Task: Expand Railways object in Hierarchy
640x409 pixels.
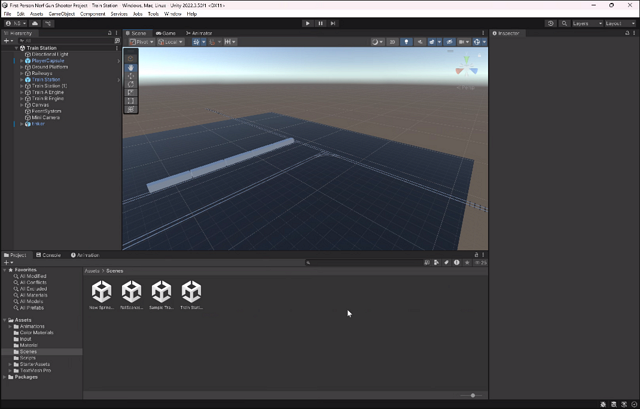Action: [x=22, y=73]
